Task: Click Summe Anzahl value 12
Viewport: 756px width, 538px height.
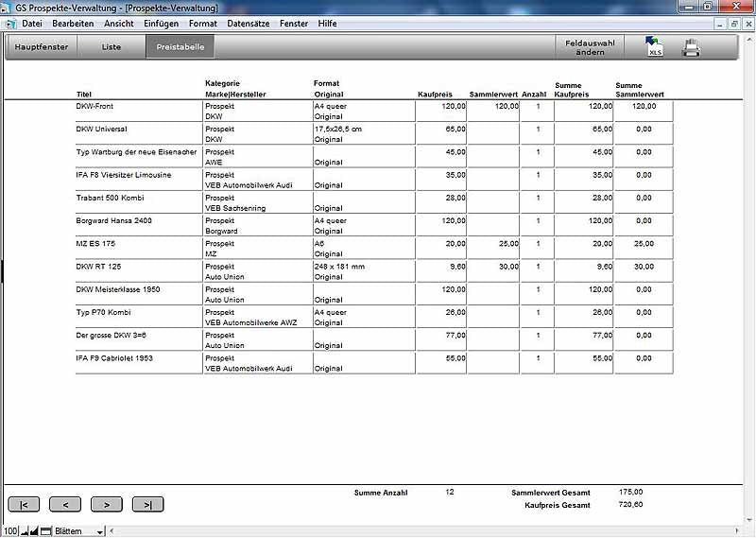Action: click(450, 492)
